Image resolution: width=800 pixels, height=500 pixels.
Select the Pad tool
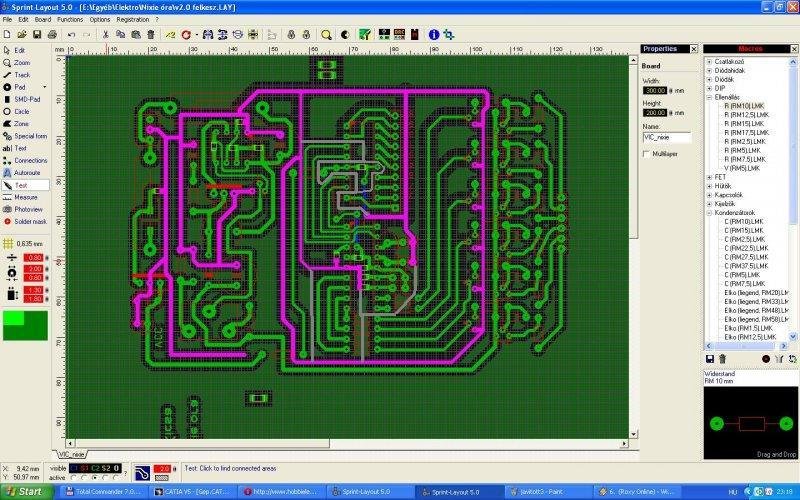(20, 87)
